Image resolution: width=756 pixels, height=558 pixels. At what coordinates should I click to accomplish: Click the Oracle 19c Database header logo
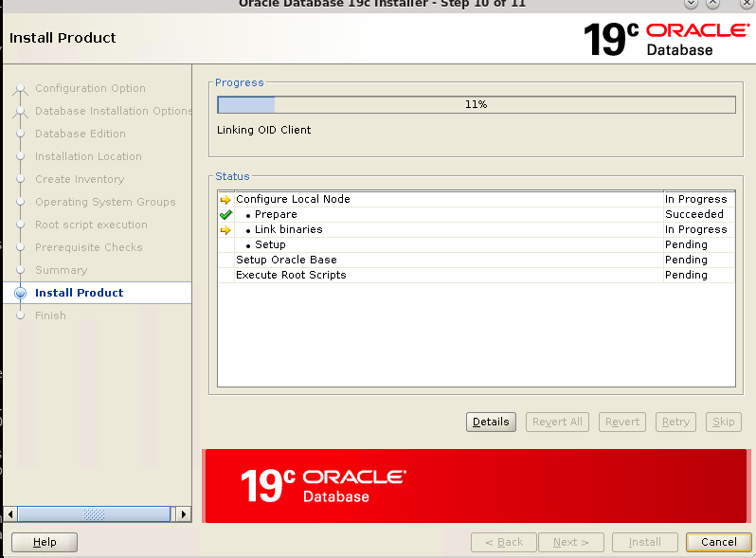666,39
